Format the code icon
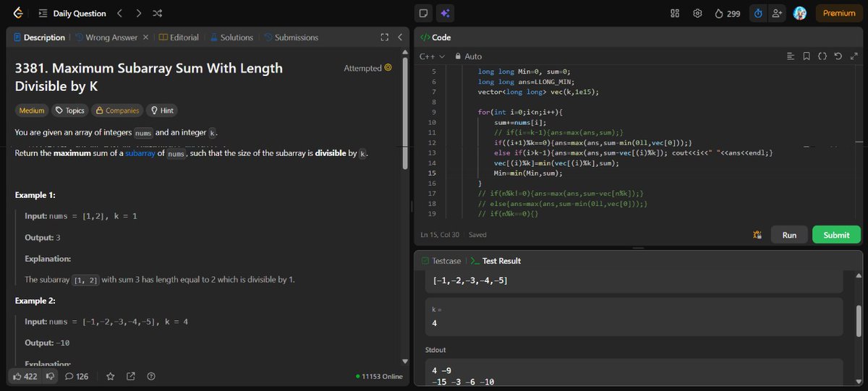Viewport: 868px width, 391px height. point(790,56)
